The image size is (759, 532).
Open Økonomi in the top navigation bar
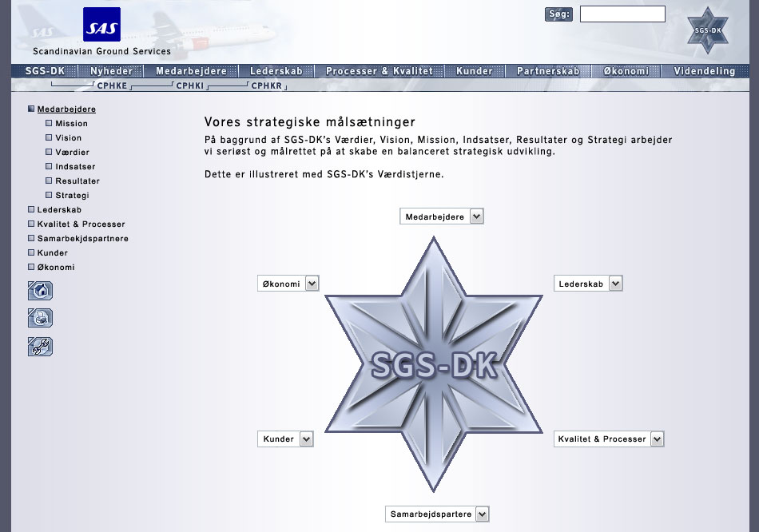click(x=626, y=71)
